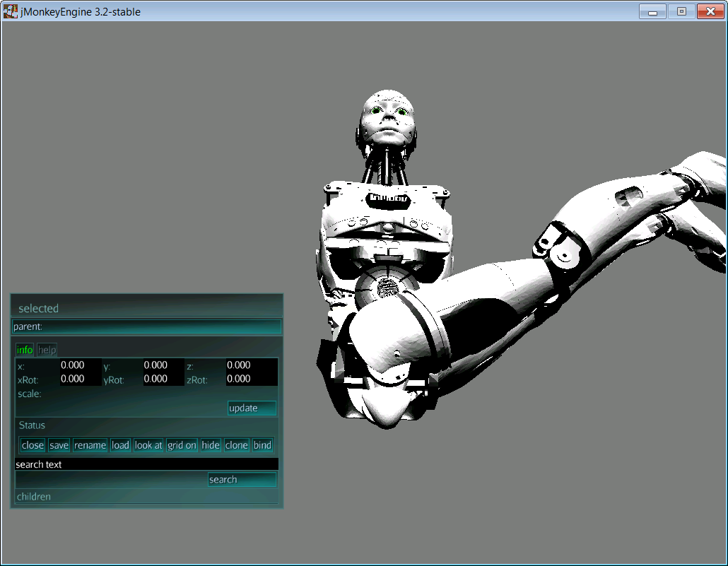
Task: Open the help tab
Action: click(47, 350)
